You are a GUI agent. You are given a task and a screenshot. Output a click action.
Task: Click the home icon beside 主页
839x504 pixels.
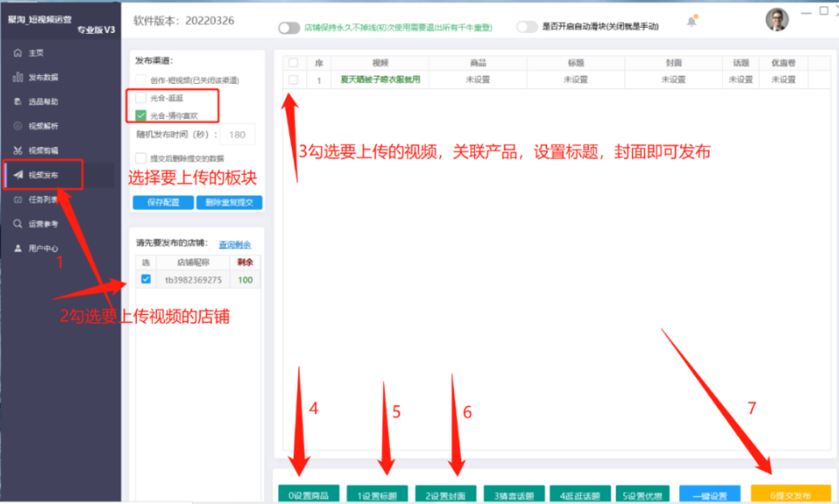pos(18,53)
